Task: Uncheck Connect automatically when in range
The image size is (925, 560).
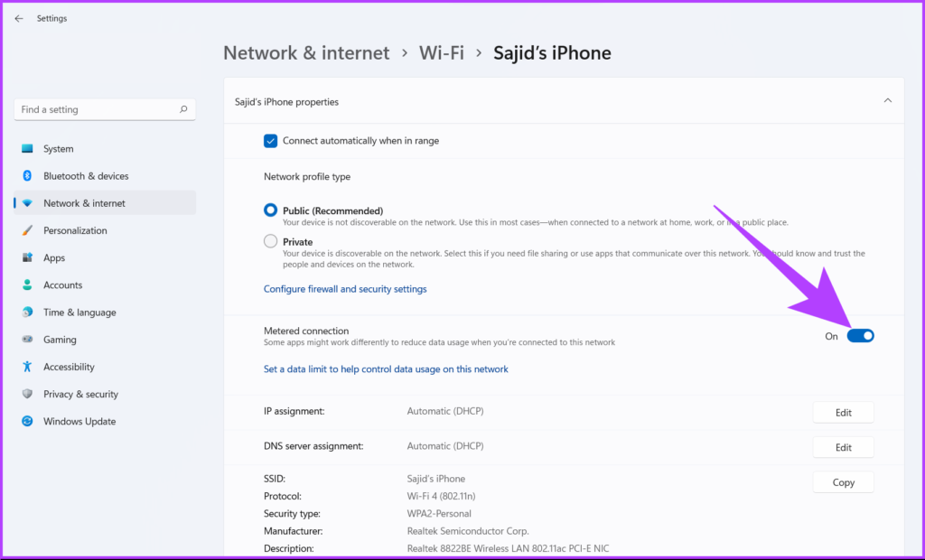Action: point(270,141)
